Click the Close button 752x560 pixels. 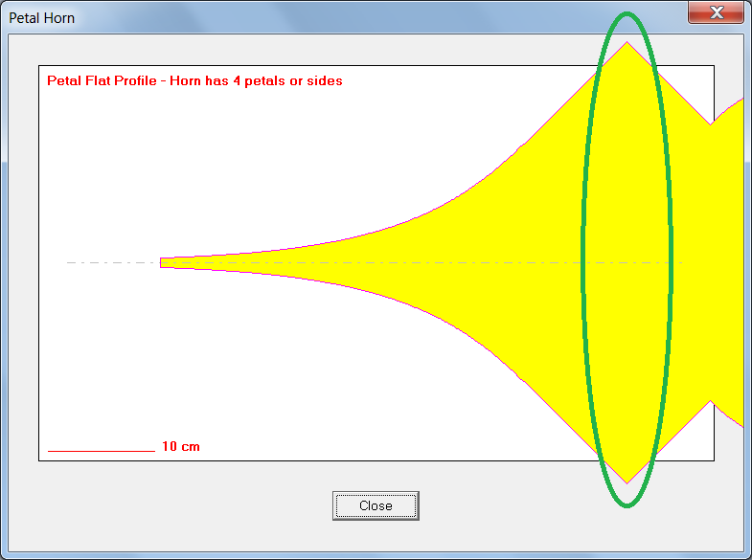376,505
